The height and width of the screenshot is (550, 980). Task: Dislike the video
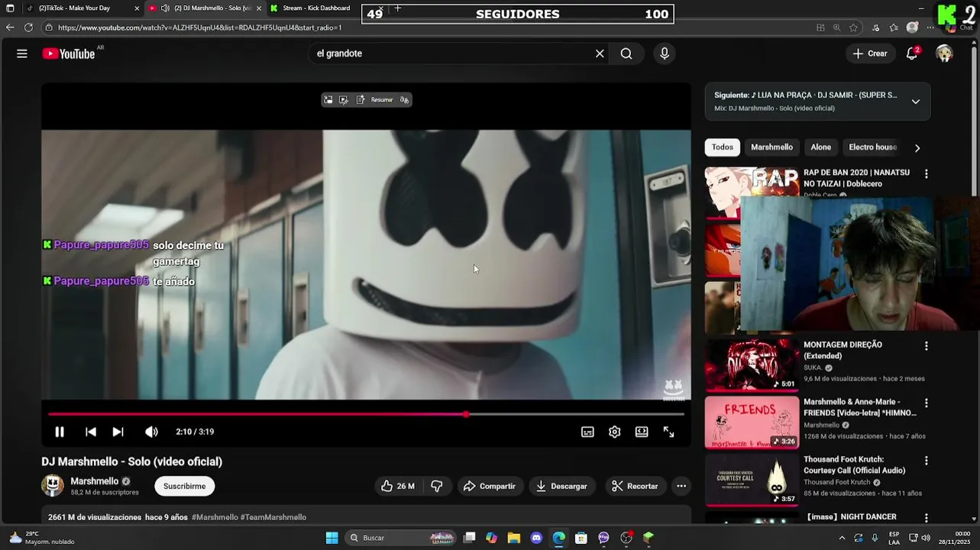pos(437,486)
